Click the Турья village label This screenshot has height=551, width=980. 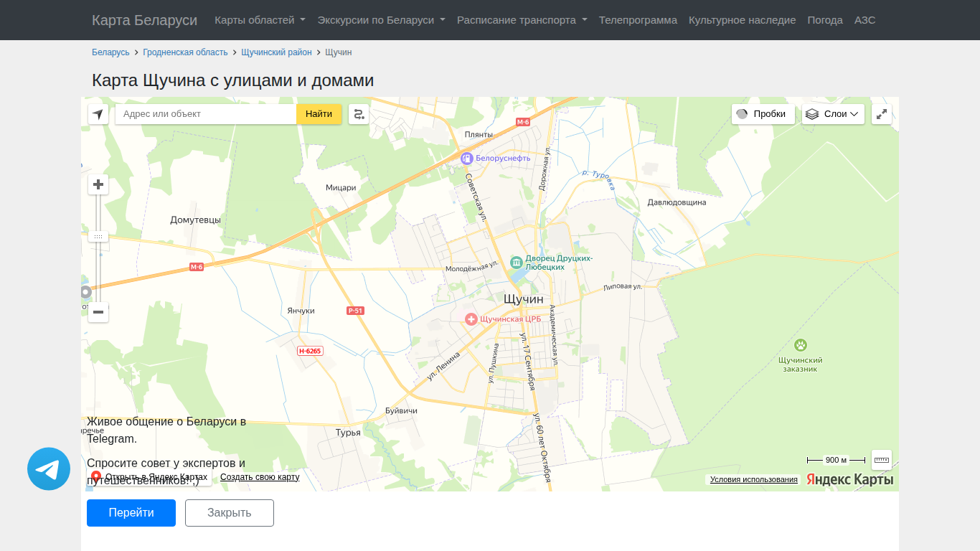click(x=348, y=433)
